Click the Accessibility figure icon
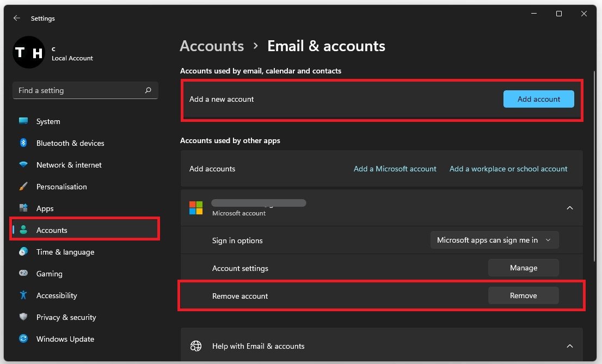 [23, 295]
